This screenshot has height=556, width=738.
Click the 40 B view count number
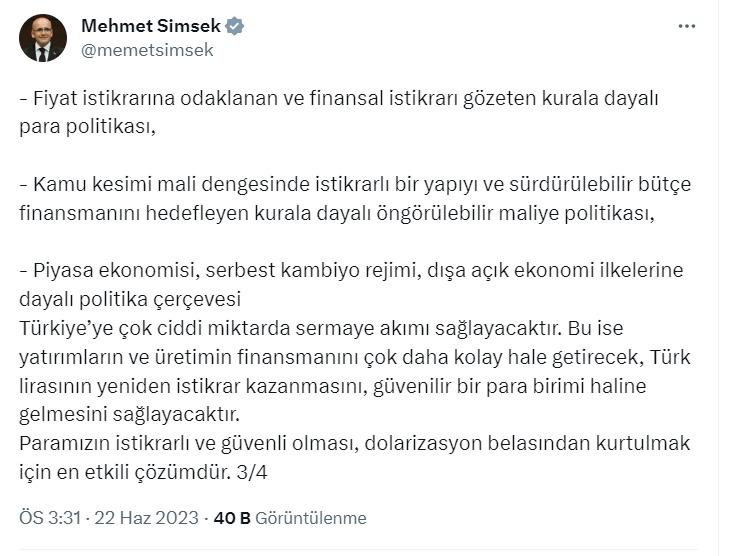click(232, 518)
